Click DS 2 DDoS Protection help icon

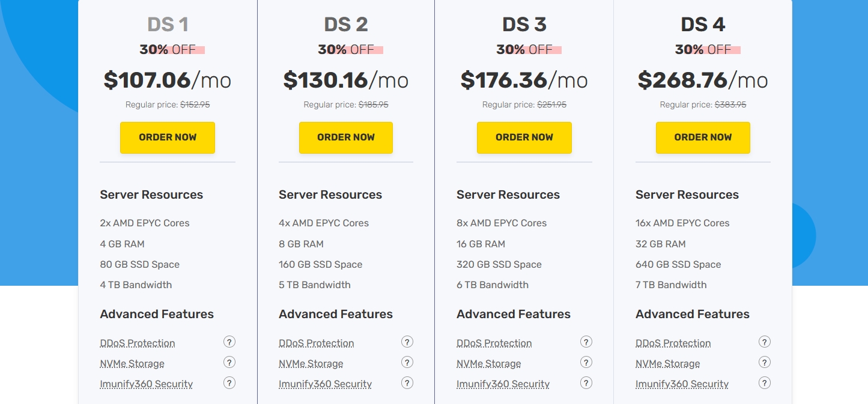407,342
